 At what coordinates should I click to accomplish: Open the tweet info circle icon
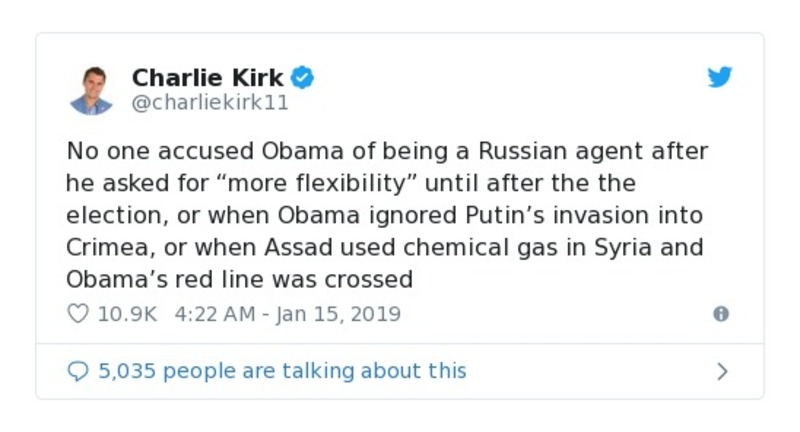(720, 314)
